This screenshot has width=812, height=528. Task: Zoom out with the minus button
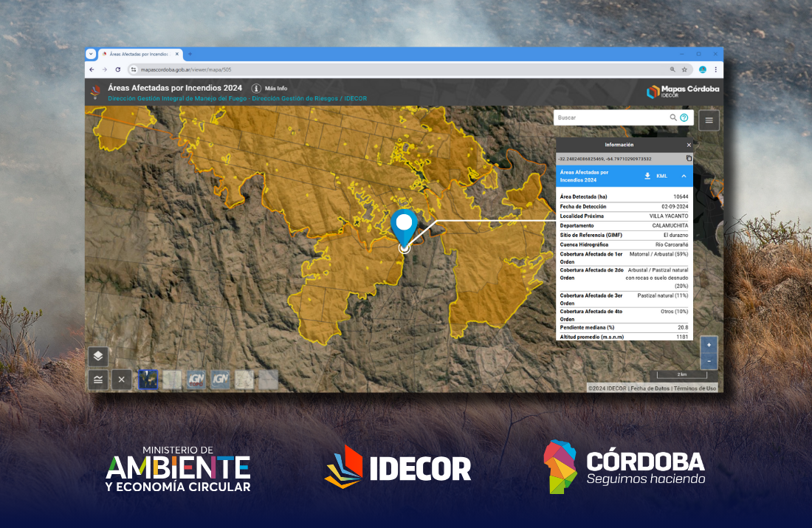point(709,361)
